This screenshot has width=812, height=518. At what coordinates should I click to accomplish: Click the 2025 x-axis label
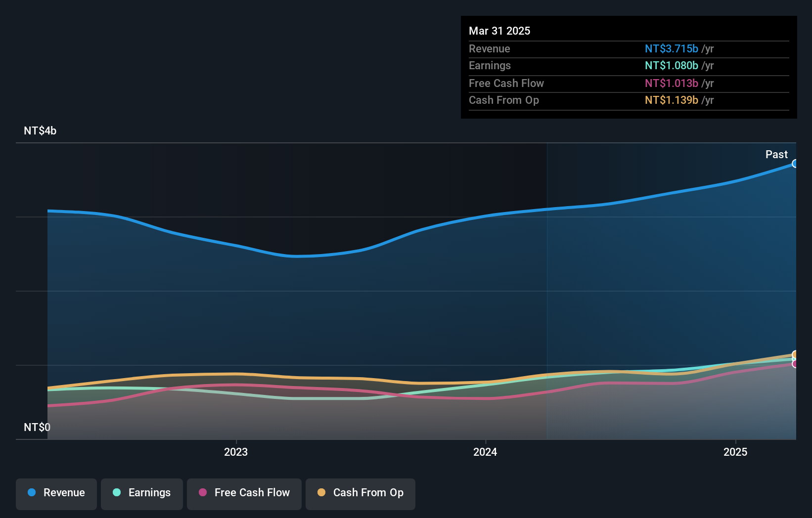tap(735, 452)
